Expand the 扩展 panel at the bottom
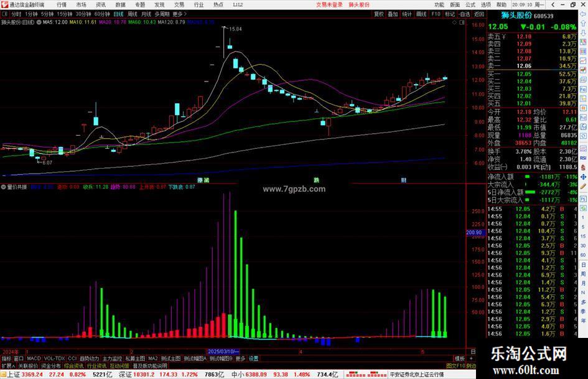Image resolution: width=588 pixels, height=379 pixels. point(8,365)
